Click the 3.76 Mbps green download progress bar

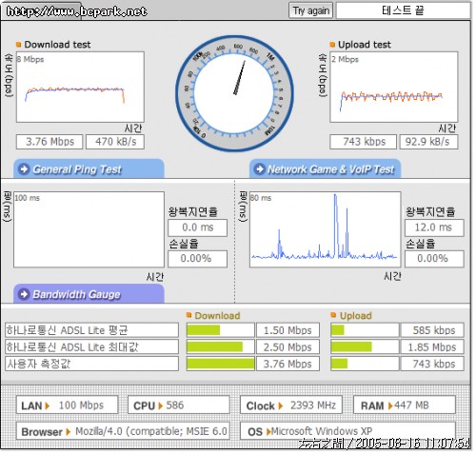coord(221,364)
